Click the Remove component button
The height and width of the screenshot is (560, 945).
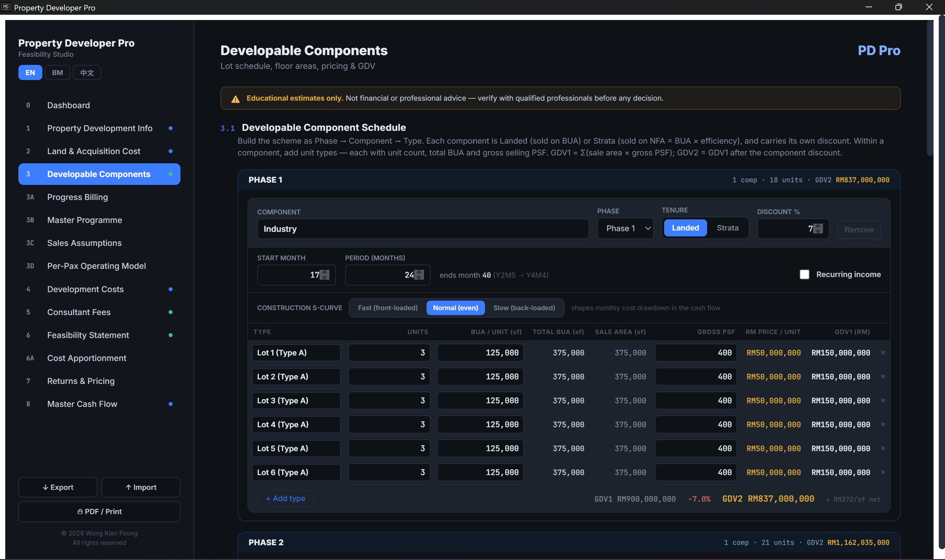click(859, 230)
